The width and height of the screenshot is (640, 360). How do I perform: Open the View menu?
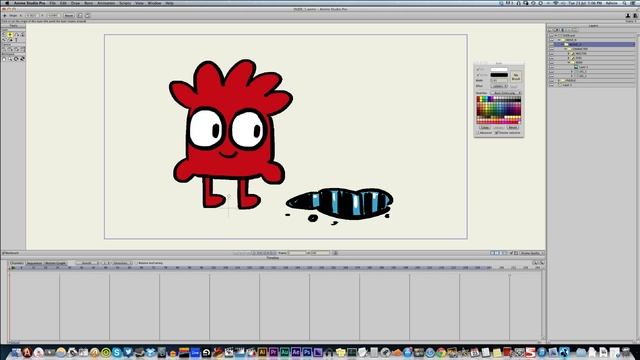[140, 3]
